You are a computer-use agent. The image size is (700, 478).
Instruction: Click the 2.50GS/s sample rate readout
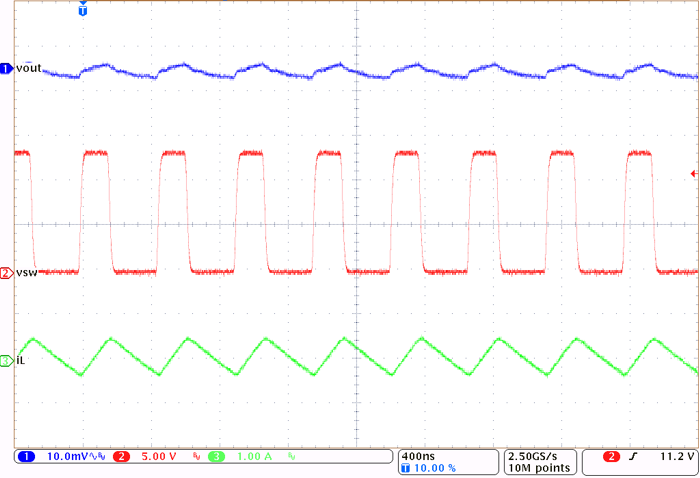[x=538, y=455]
